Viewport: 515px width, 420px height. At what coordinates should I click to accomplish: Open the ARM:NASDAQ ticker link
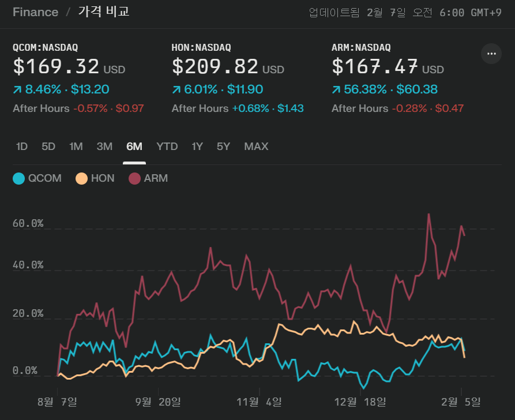coord(361,48)
